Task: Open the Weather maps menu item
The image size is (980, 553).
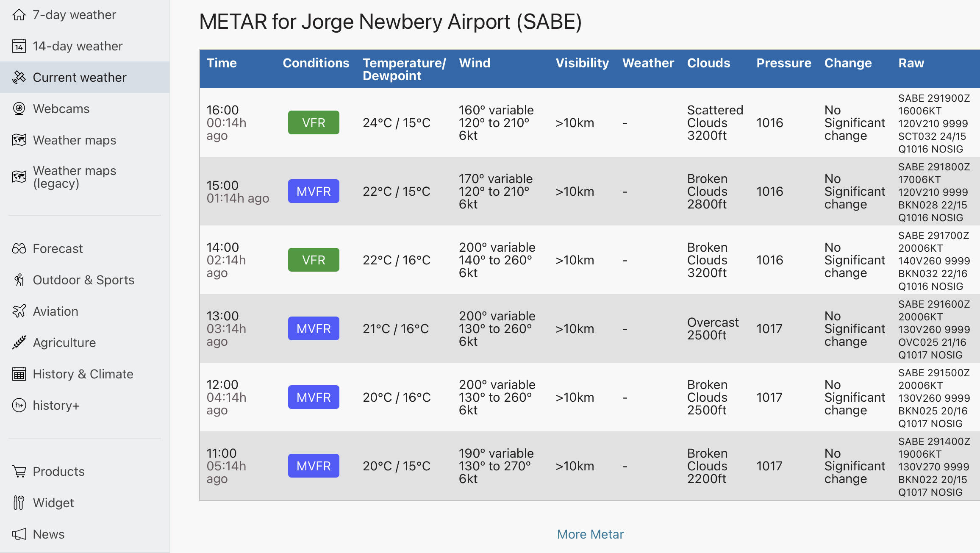Action: [74, 140]
